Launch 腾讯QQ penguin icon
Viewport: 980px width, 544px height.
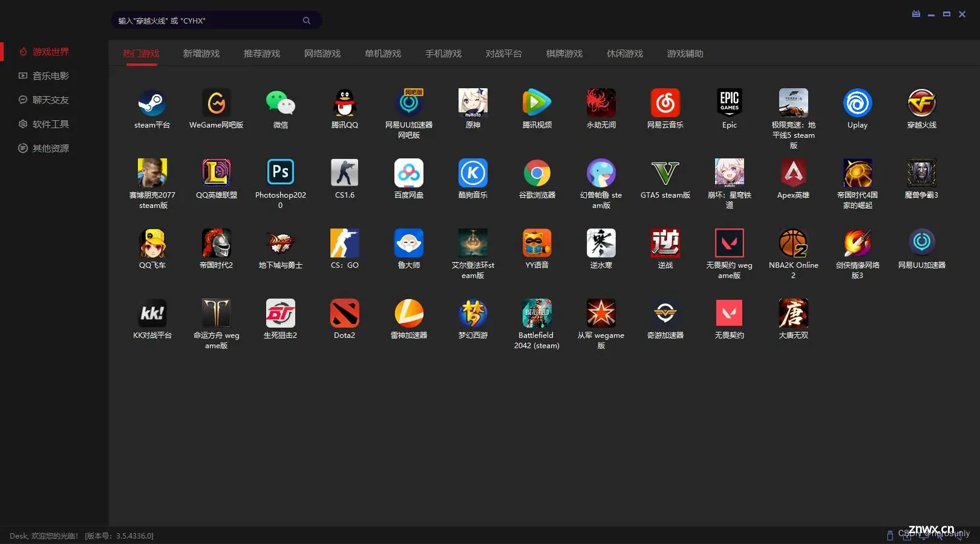pyautogui.click(x=344, y=103)
